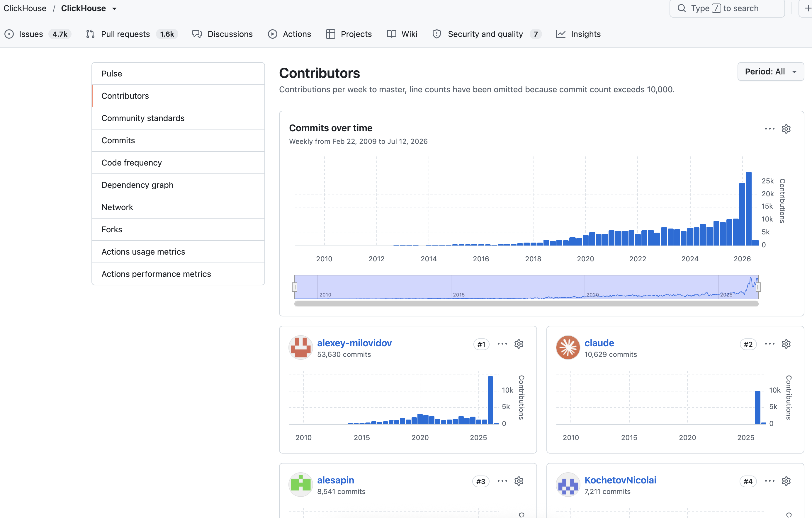Click the gear icon on claude's contributor card
This screenshot has width=812, height=518.
(786, 344)
